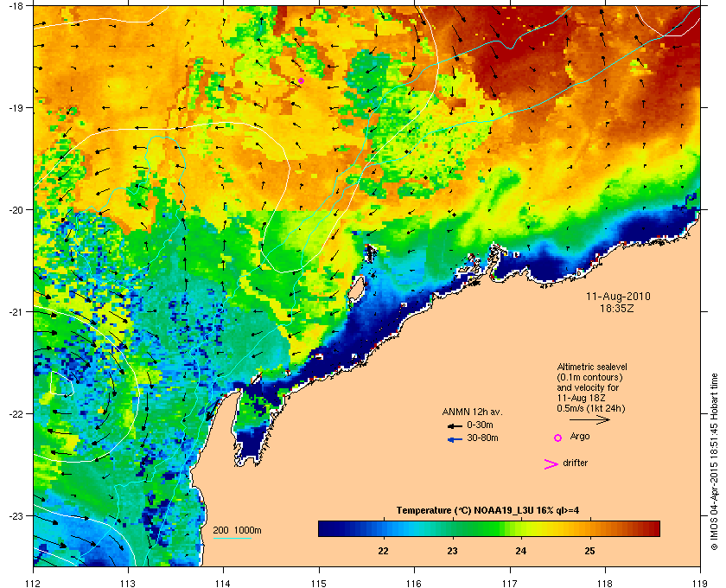Click the '0.5m/s (1kt 24h)' scale text

click(591, 408)
